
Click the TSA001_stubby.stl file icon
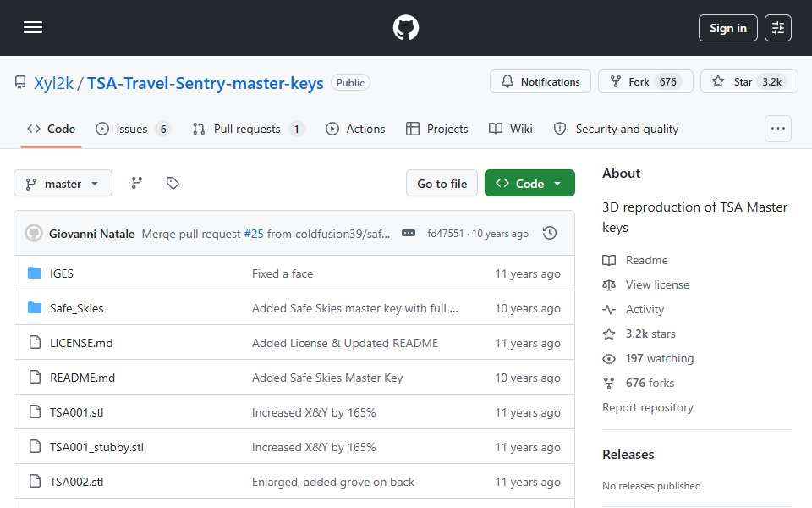click(x=35, y=446)
